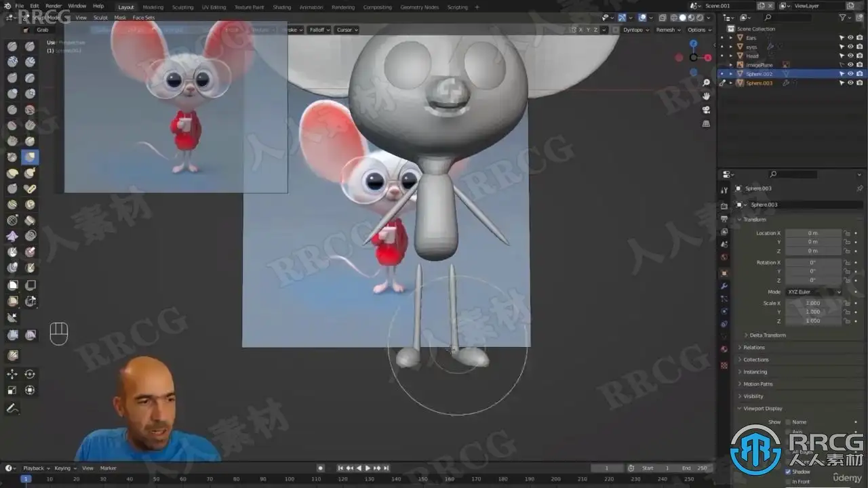Screen dimensions: 868x488
Task: Toggle the camera view icon
Action: coord(706,110)
